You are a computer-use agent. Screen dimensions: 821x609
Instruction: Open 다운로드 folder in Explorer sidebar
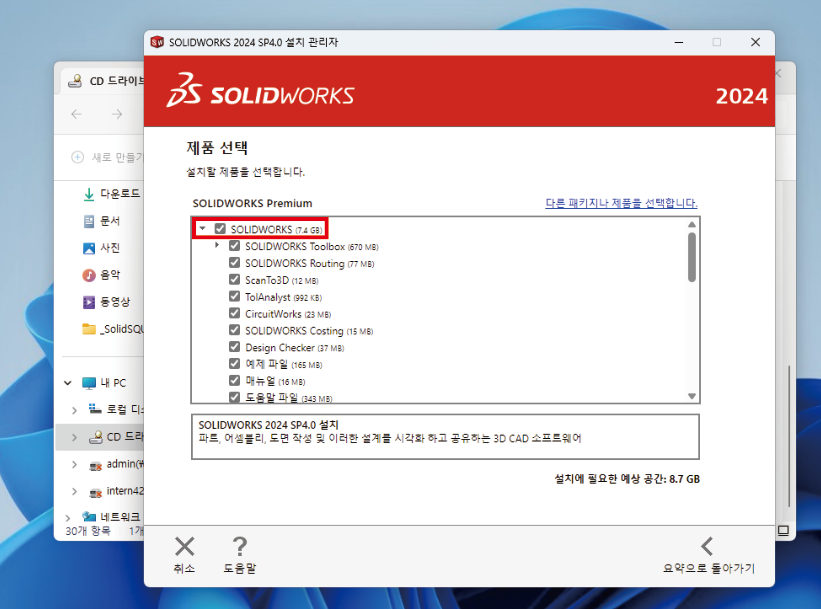click(x=112, y=194)
